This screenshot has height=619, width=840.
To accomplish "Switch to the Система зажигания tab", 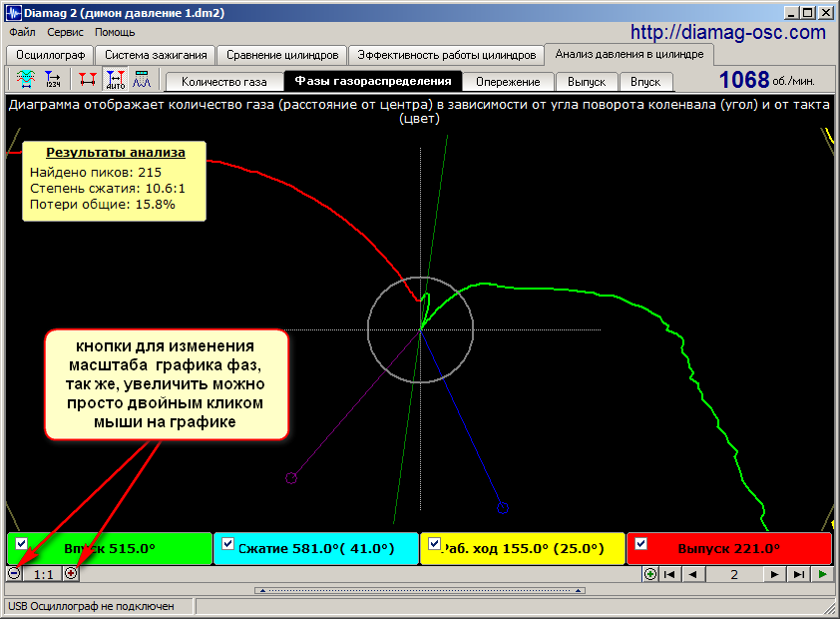I will [156, 55].
